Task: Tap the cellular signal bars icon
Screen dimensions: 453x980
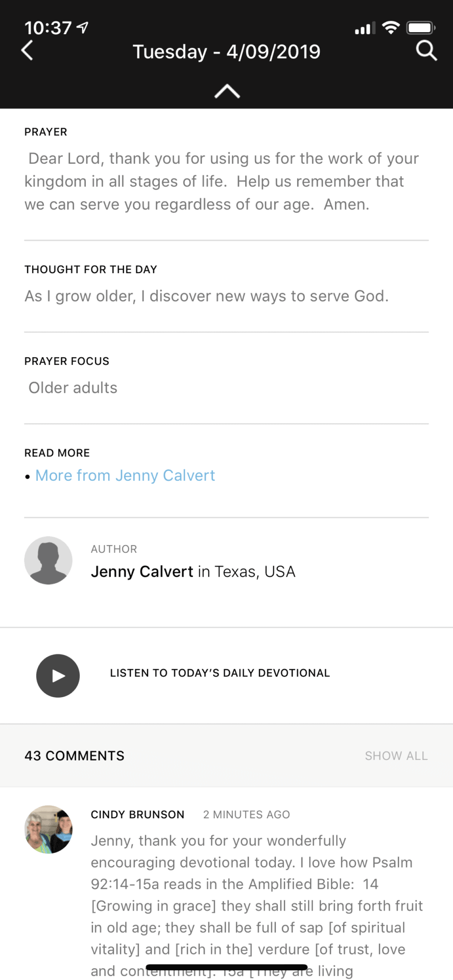Action: pos(365,29)
